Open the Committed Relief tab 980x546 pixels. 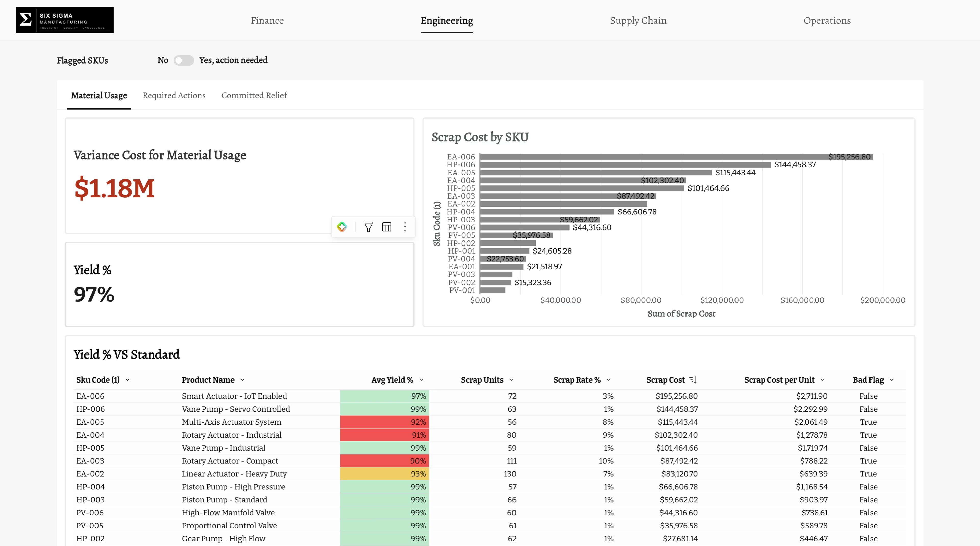click(254, 95)
